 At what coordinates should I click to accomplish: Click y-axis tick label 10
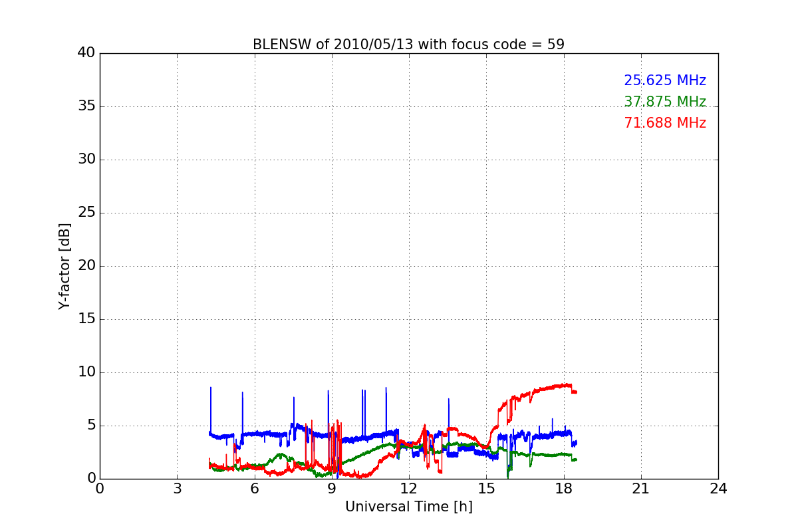tap(86, 372)
